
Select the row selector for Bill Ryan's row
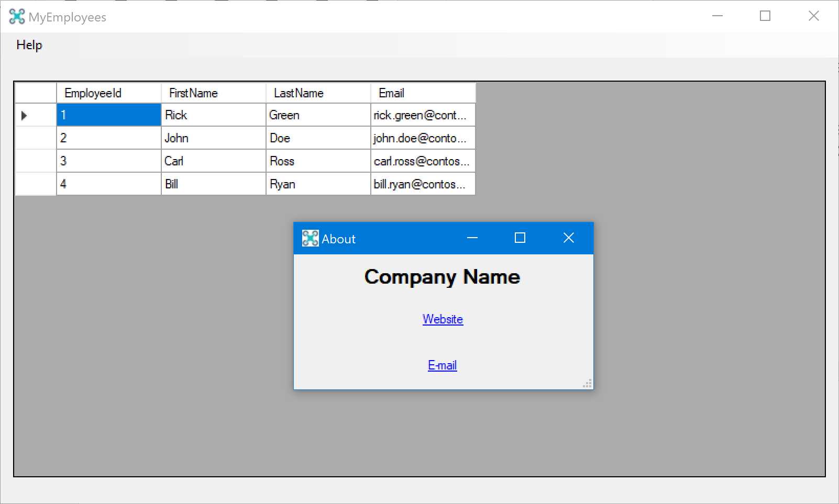pyautogui.click(x=35, y=184)
